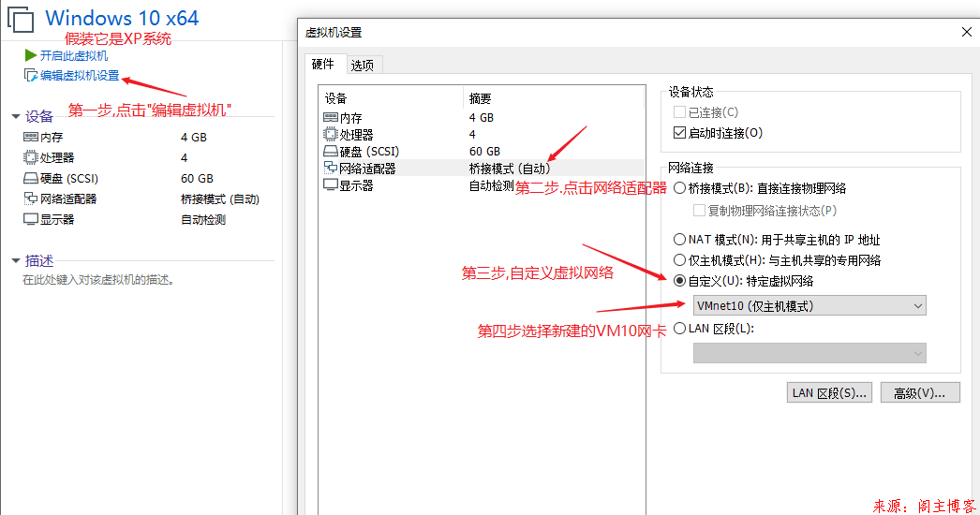Click the Windows 10 x64 VM tab icon
Viewport: 980px width, 515px height.
21,19
